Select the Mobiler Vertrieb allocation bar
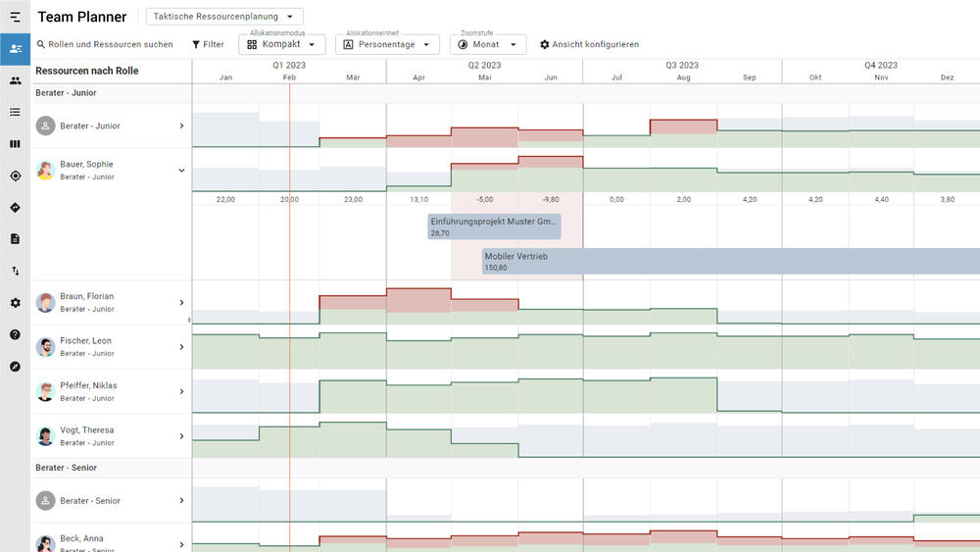This screenshot has height=552, width=980. coord(731,262)
